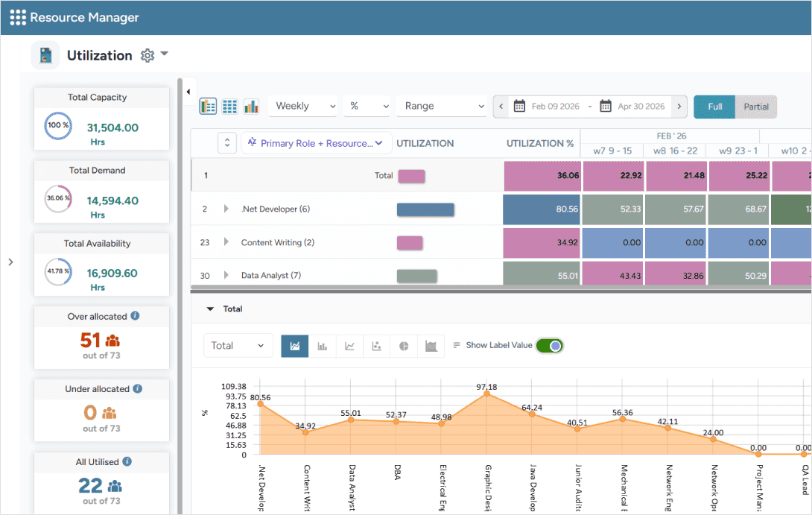The image size is (812, 515).
Task: Open the Weekly frequency dropdown
Action: (303, 106)
